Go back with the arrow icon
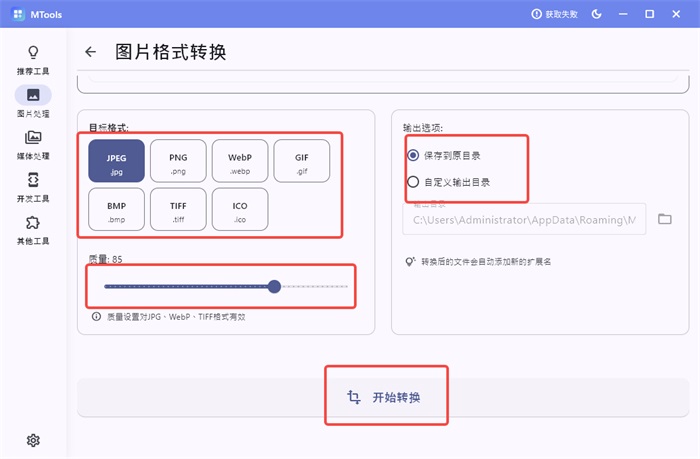This screenshot has width=700, height=459. tap(91, 52)
